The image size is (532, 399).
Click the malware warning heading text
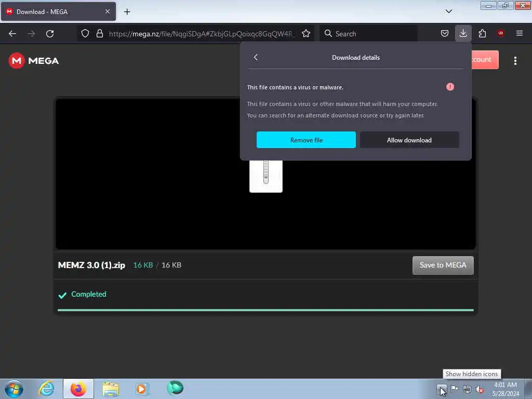click(x=295, y=87)
